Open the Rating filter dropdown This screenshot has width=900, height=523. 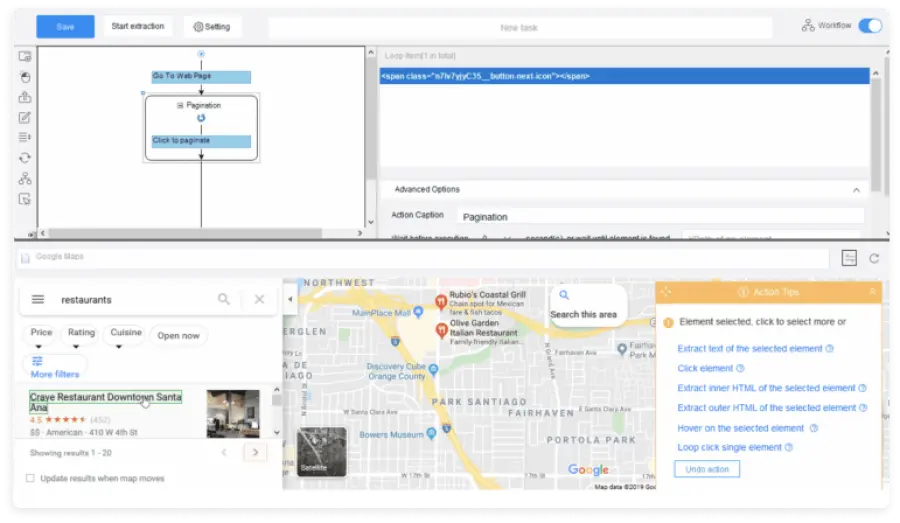[x=80, y=335]
